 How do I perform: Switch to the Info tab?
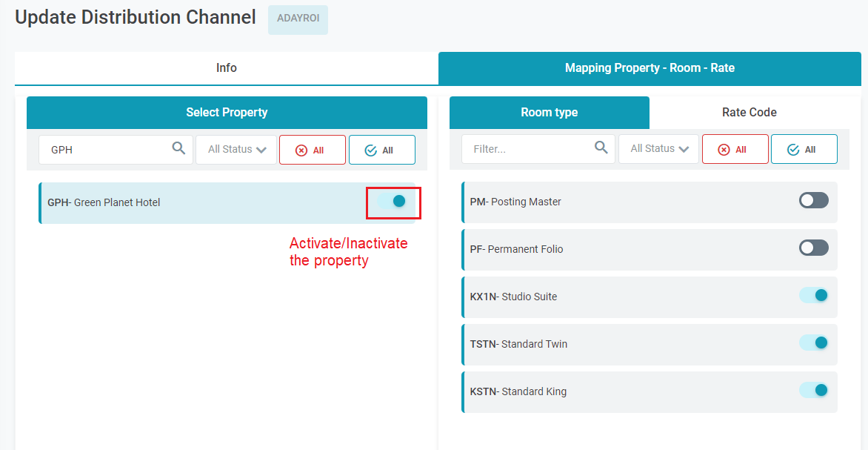227,68
